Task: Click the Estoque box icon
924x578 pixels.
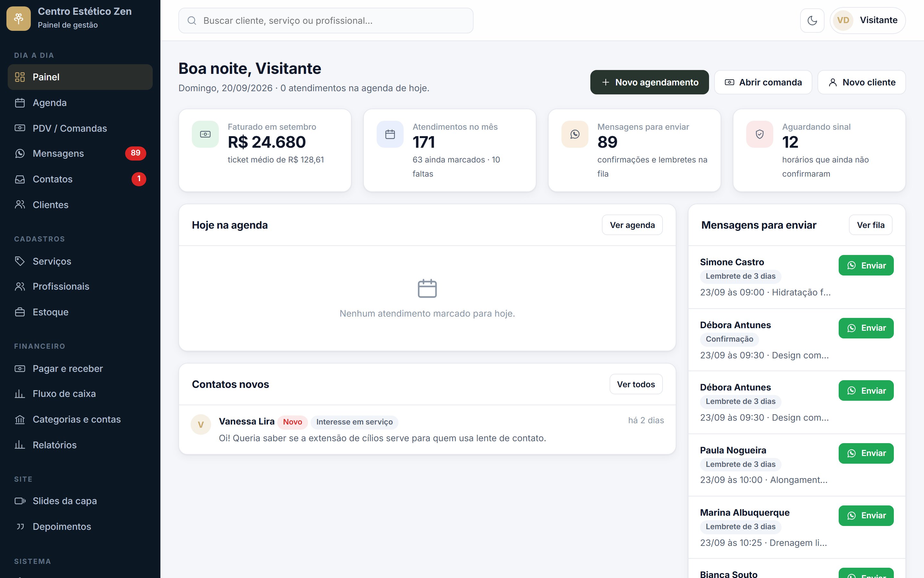Action: click(x=20, y=312)
